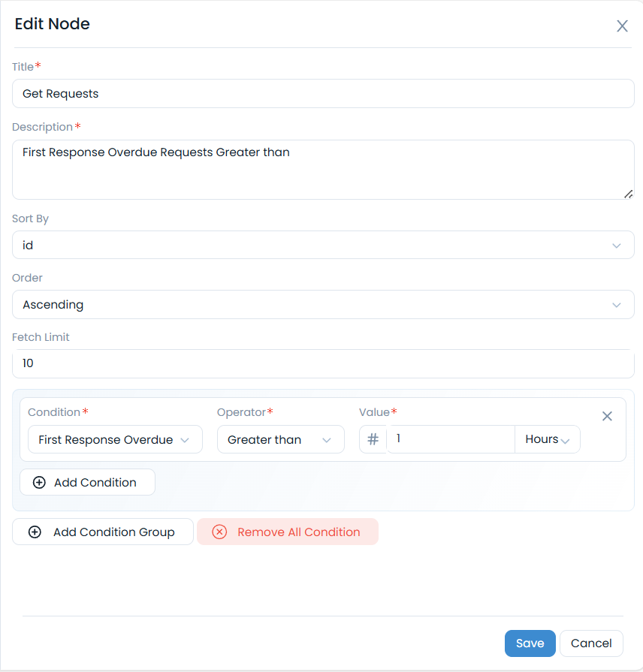Viewport: 643px width, 672px height.
Task: Save the node changes
Action: (x=530, y=643)
